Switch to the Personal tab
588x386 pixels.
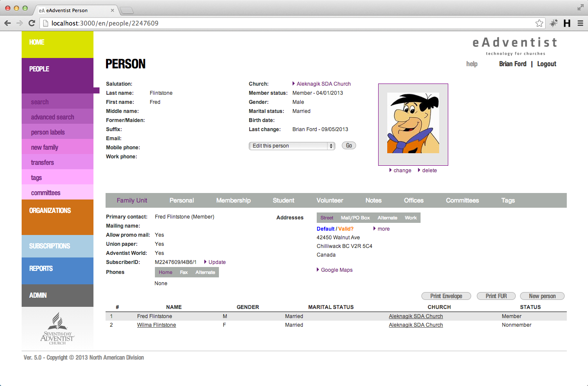coord(182,200)
